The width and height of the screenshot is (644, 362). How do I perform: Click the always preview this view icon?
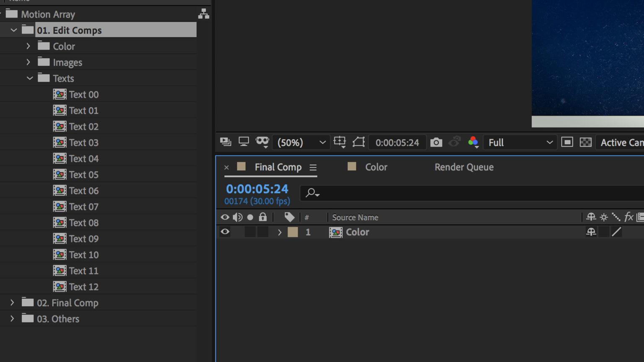click(x=226, y=142)
